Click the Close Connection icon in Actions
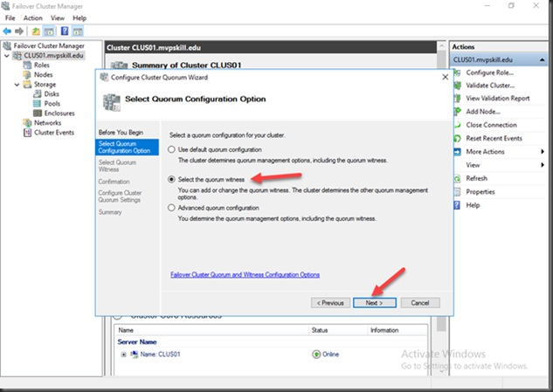This screenshot has height=392, width=553. (x=458, y=125)
